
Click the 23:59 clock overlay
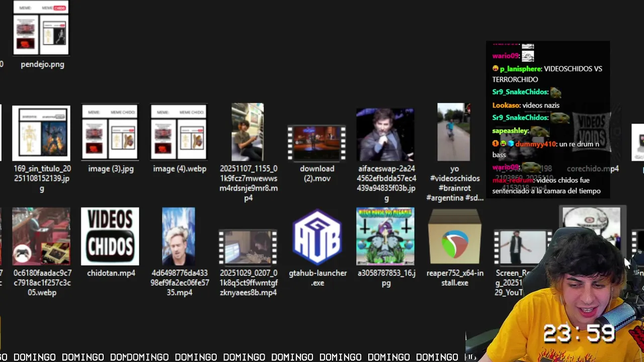click(x=579, y=334)
